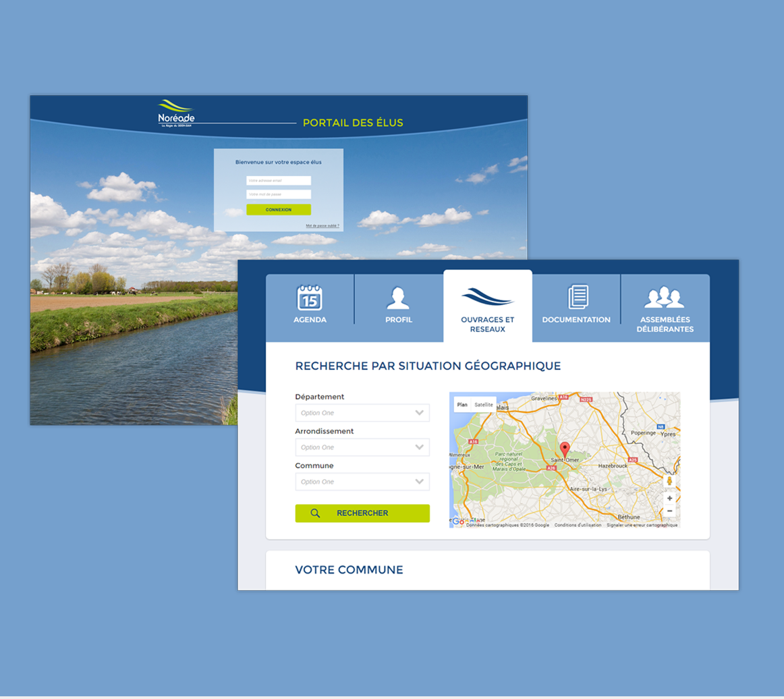Focus the password input field

click(279, 194)
